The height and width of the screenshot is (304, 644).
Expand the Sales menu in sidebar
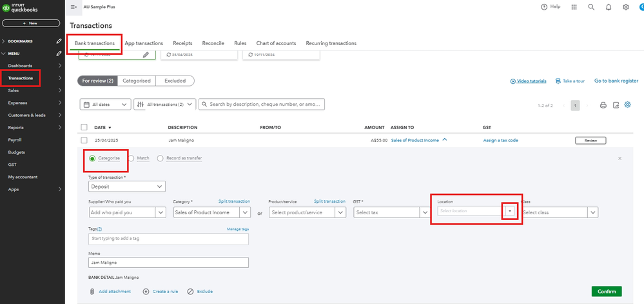(59, 90)
